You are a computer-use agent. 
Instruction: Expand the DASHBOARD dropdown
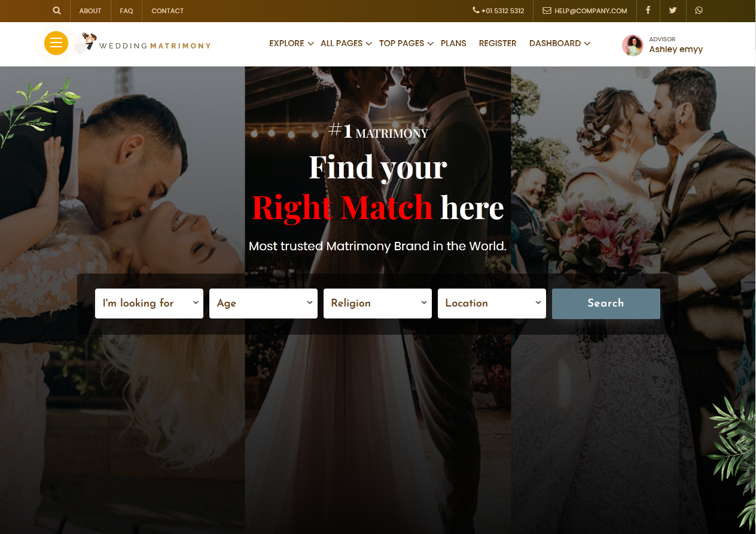pyautogui.click(x=555, y=43)
